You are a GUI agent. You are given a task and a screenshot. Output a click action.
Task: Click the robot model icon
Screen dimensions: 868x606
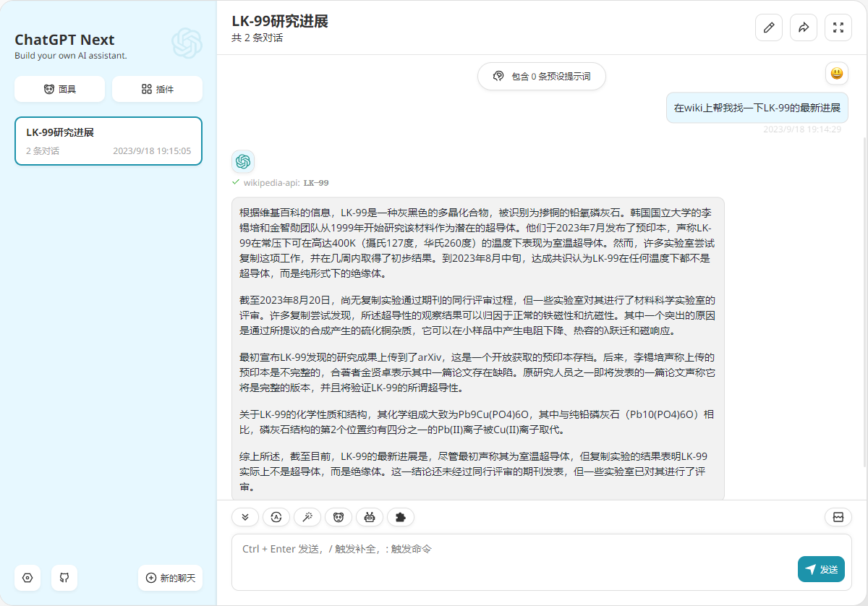pyautogui.click(x=370, y=517)
